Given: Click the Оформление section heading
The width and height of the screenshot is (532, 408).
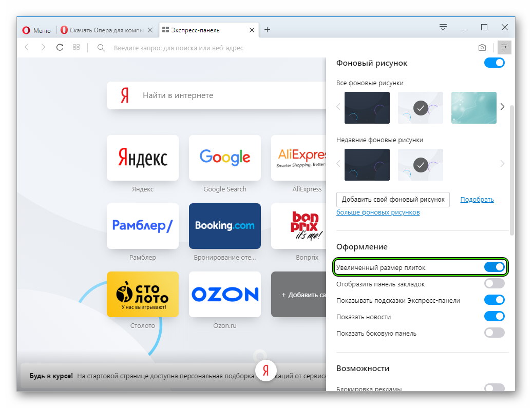Looking at the screenshot, I should 362,247.
